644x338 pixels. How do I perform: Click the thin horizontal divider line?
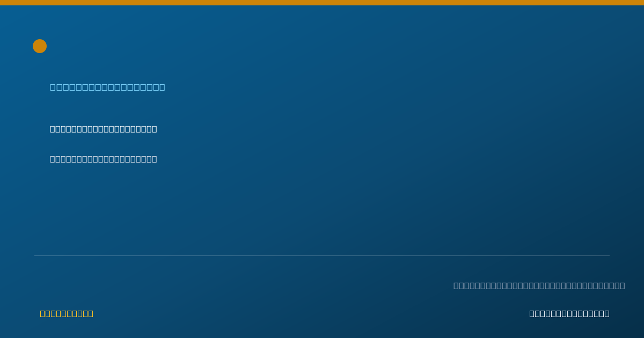click(x=322, y=255)
